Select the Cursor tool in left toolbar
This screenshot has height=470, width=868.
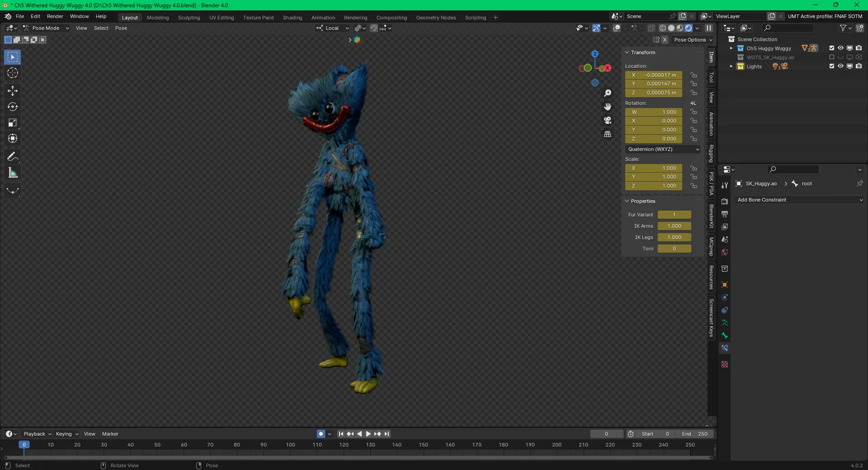tap(12, 73)
